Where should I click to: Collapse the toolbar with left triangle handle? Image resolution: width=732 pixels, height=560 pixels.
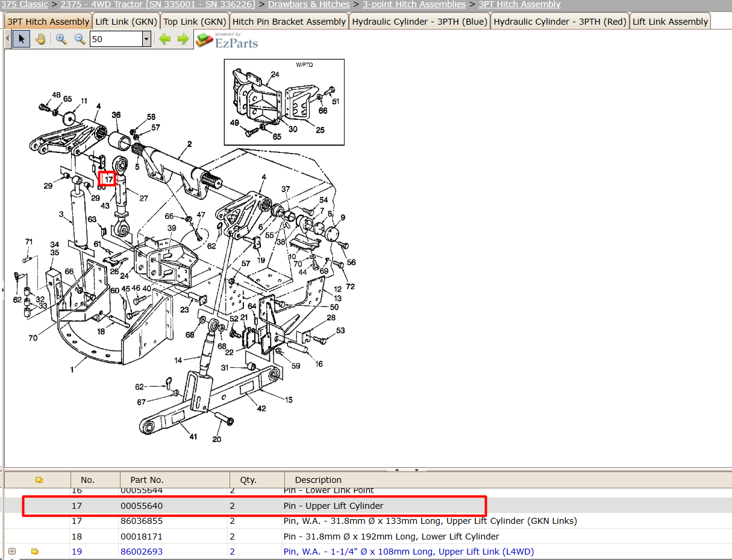[x=7, y=40]
